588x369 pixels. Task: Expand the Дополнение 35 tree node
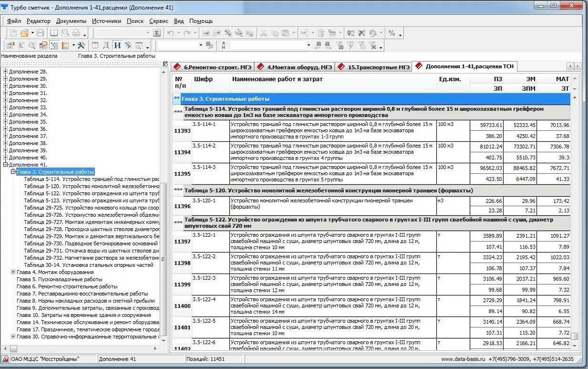[x=6, y=122]
